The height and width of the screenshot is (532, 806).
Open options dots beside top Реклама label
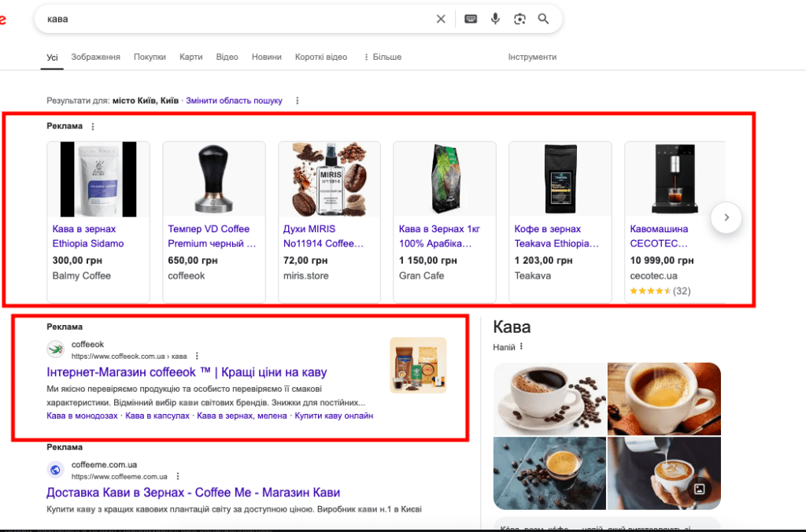coord(93,127)
